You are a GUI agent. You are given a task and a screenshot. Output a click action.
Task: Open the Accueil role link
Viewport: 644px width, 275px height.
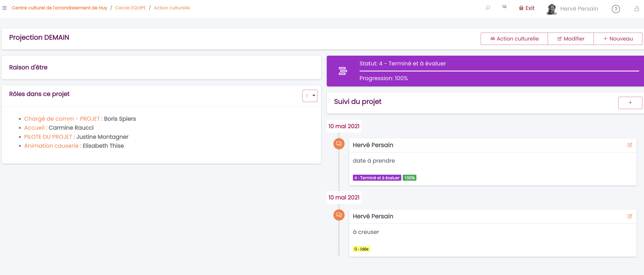tap(34, 128)
